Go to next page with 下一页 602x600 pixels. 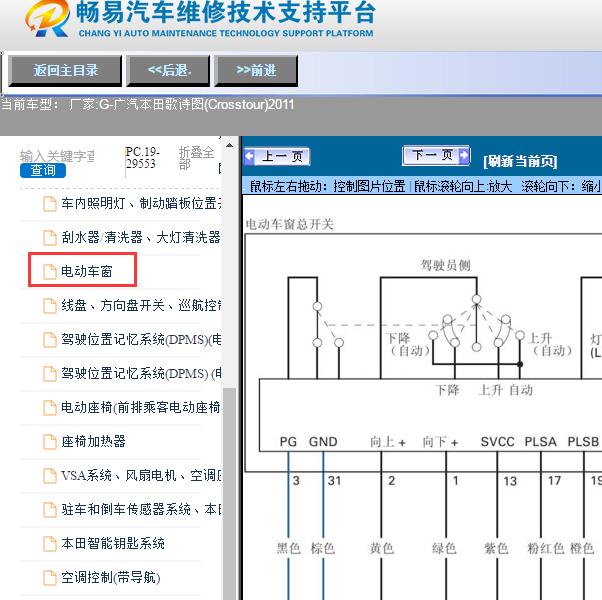[x=436, y=155]
